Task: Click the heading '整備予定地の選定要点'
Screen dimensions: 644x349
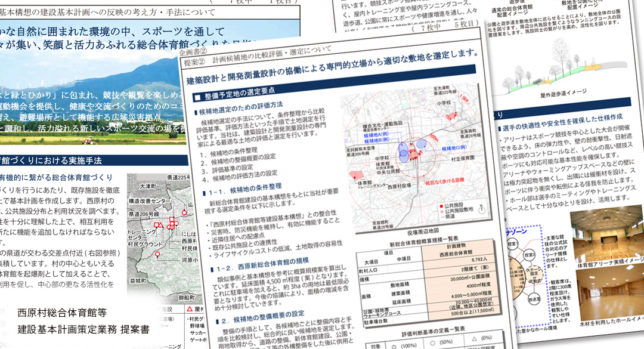Action: [x=240, y=94]
